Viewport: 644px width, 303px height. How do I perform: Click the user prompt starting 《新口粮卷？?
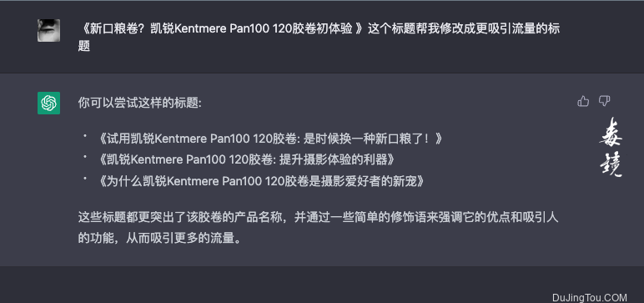click(319, 38)
